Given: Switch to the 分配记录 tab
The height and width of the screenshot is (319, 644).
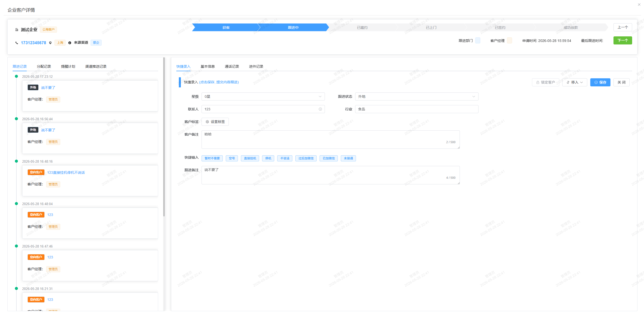Looking at the screenshot, I should (44, 66).
